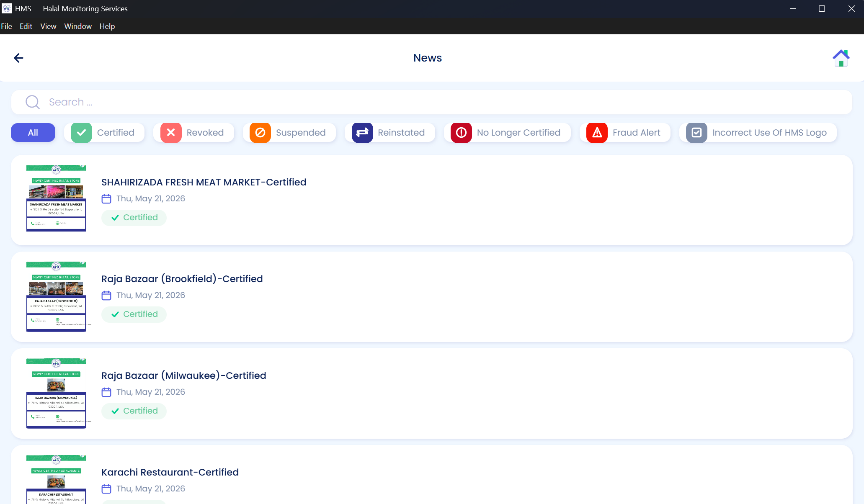Click the News page heading
This screenshot has height=504, width=864.
427,58
